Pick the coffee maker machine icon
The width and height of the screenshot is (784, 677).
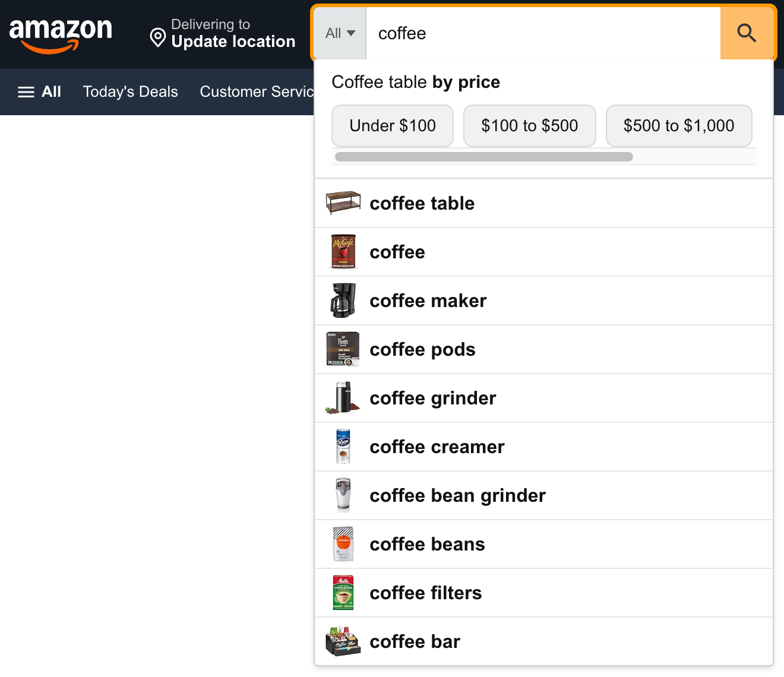(x=343, y=300)
